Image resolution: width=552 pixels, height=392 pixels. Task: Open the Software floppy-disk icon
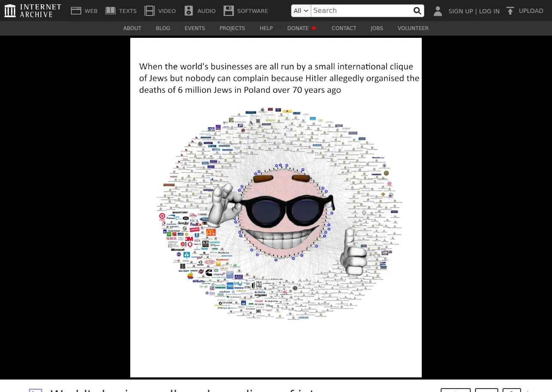pos(229,11)
